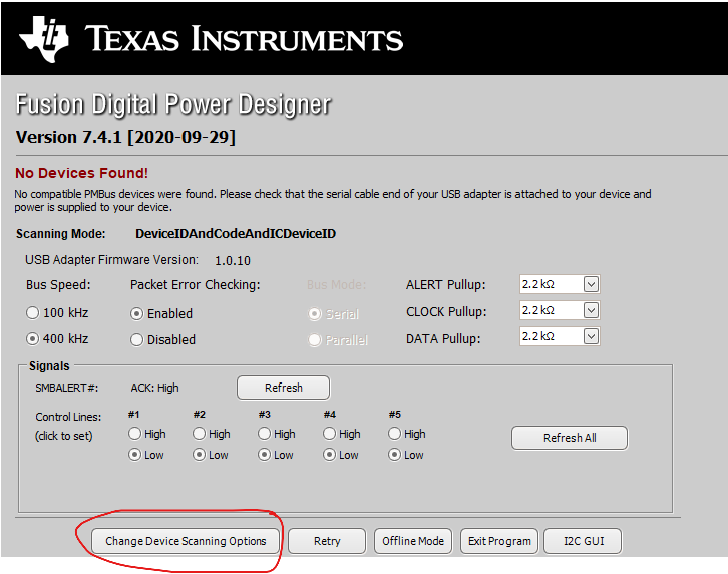Open the DATA Pullup dropdown
Screen dimensions: 728x574
[591, 337]
